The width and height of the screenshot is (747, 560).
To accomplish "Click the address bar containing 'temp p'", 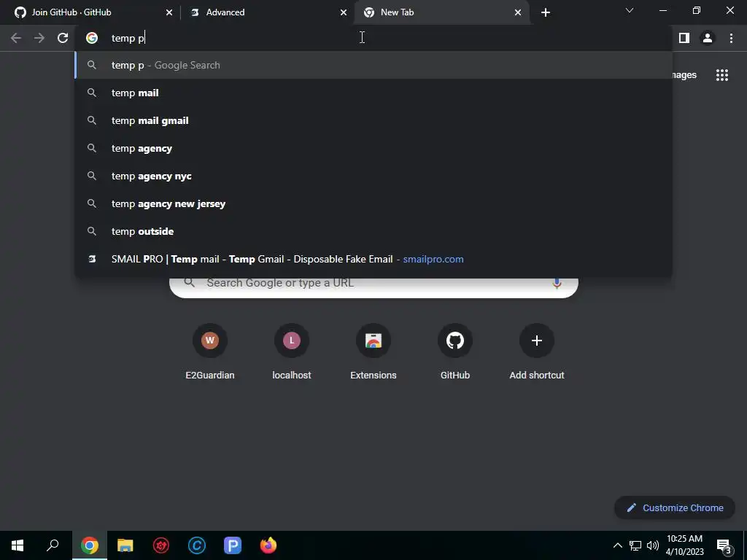I will (373, 38).
